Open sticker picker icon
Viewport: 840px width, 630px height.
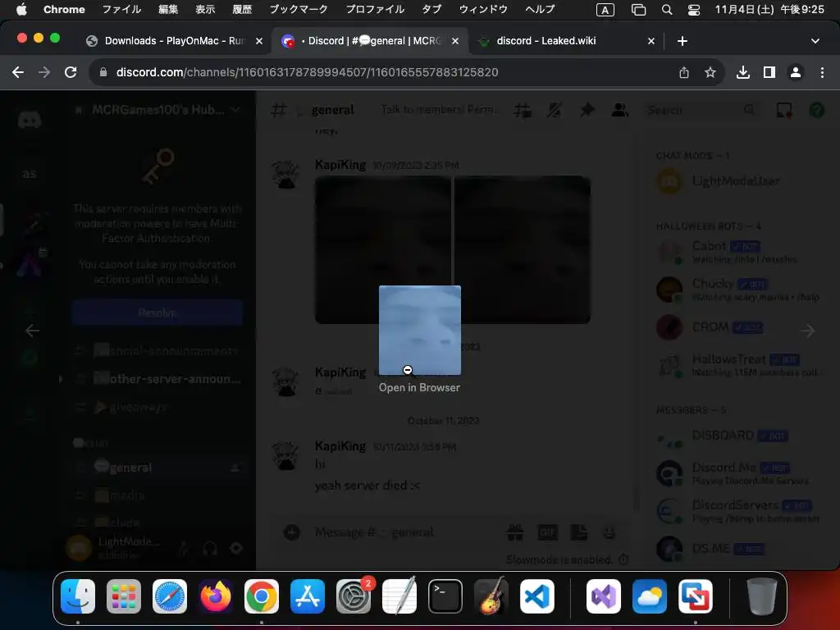tap(579, 532)
